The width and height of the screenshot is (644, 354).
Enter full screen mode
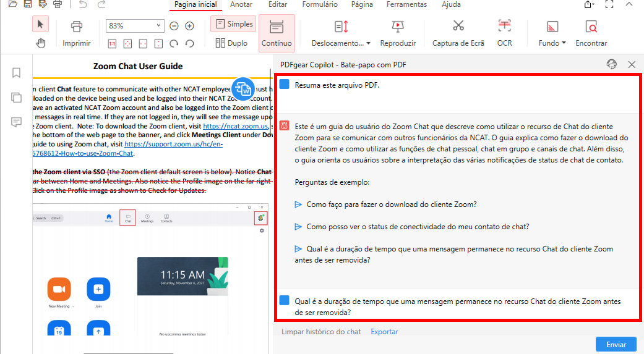tap(609, 4)
